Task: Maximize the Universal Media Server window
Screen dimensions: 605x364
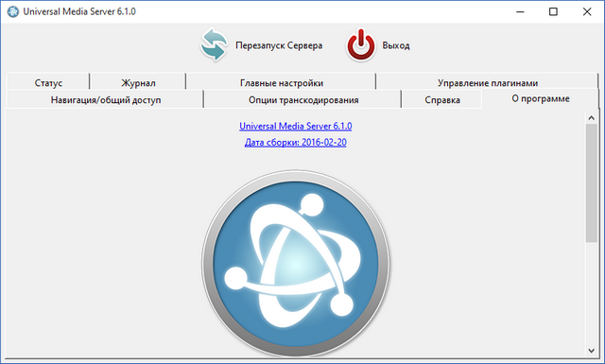Action: point(553,11)
